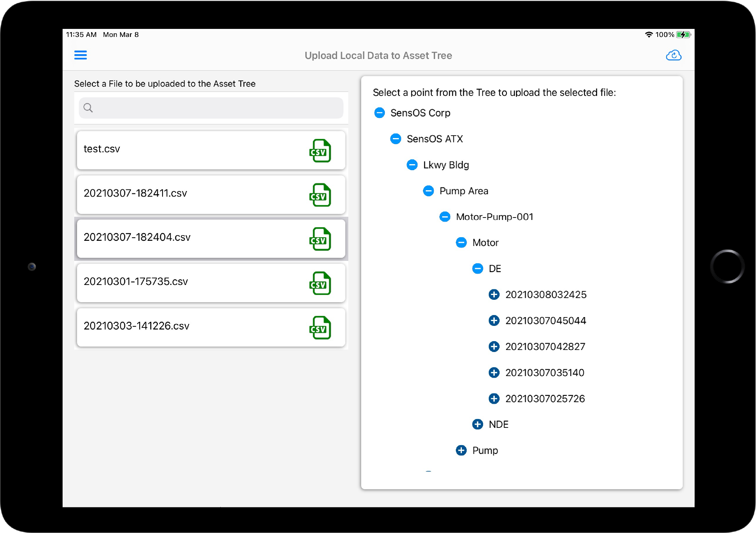The width and height of the screenshot is (756, 533).
Task: Click the CSV icon for 20210307-182411.csv
Action: click(x=320, y=195)
